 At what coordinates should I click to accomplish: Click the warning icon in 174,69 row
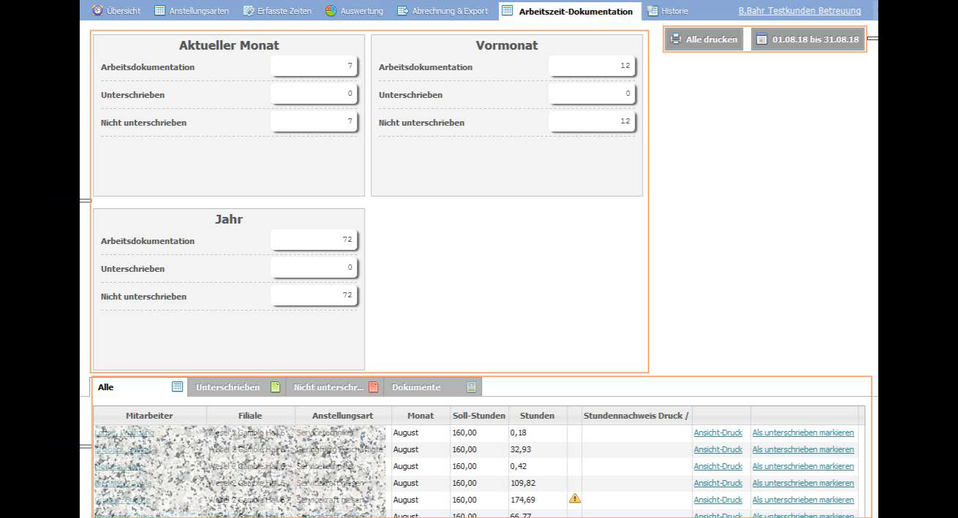tap(574, 498)
